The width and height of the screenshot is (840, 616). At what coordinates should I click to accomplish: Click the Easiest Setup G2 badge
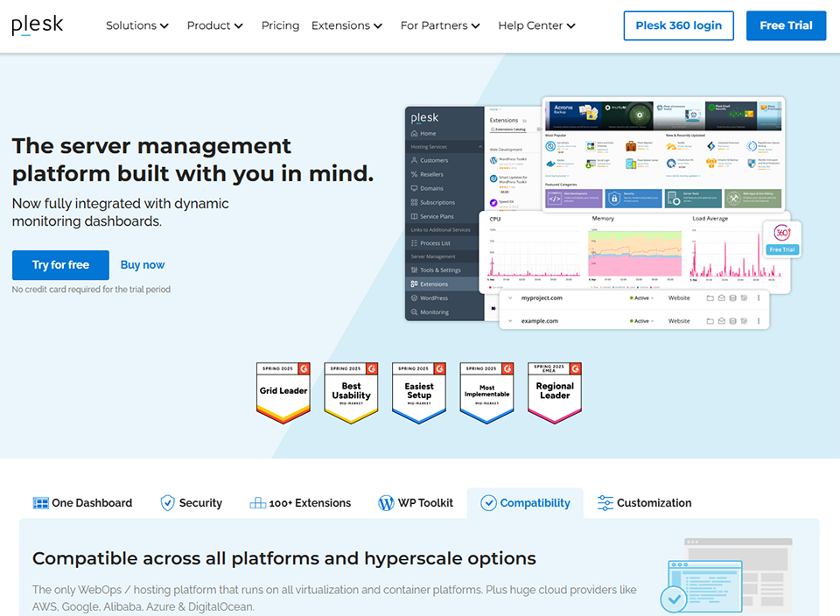coord(419,393)
